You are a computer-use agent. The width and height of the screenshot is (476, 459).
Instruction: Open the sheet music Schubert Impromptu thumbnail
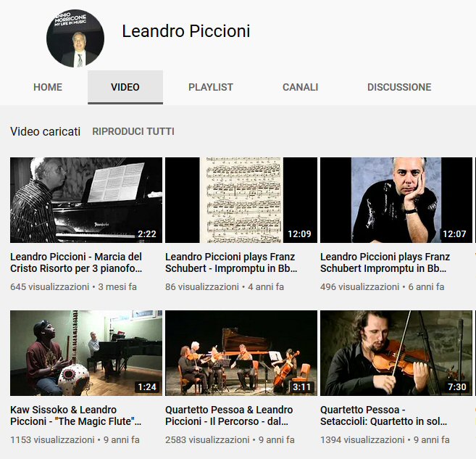[x=241, y=200]
